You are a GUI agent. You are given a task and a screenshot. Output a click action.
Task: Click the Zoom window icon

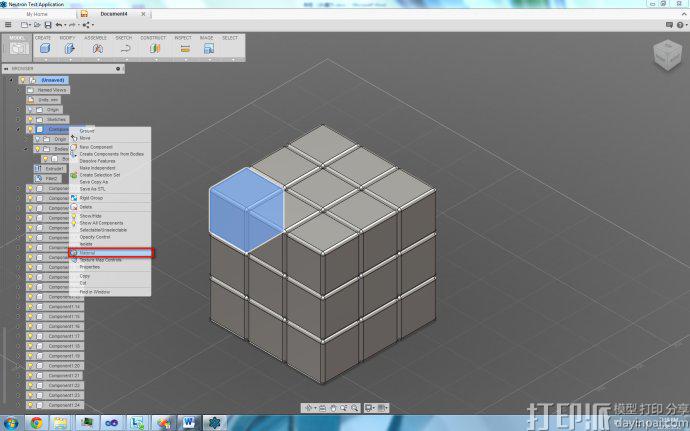click(344, 408)
